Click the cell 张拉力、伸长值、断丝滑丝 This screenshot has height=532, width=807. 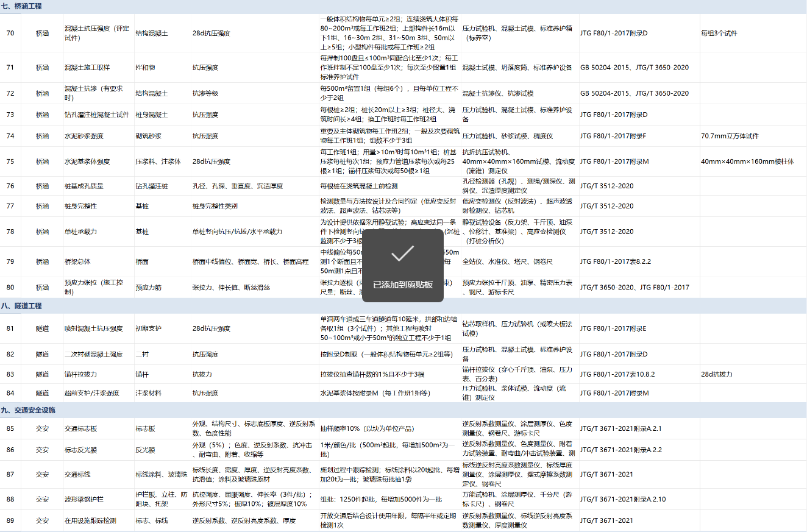tap(231, 287)
